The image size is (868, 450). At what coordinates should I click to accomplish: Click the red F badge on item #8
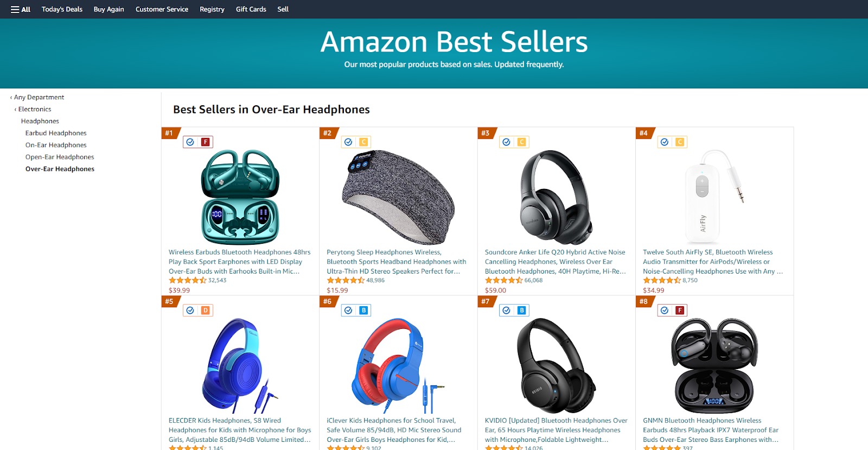(680, 310)
